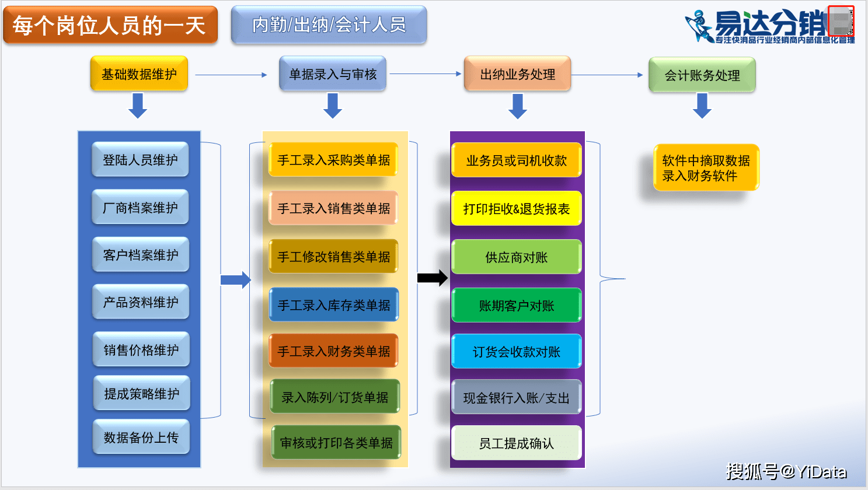The width and height of the screenshot is (868, 490).
Task: Click down arrow below 基础数据维护
Action: (138, 106)
